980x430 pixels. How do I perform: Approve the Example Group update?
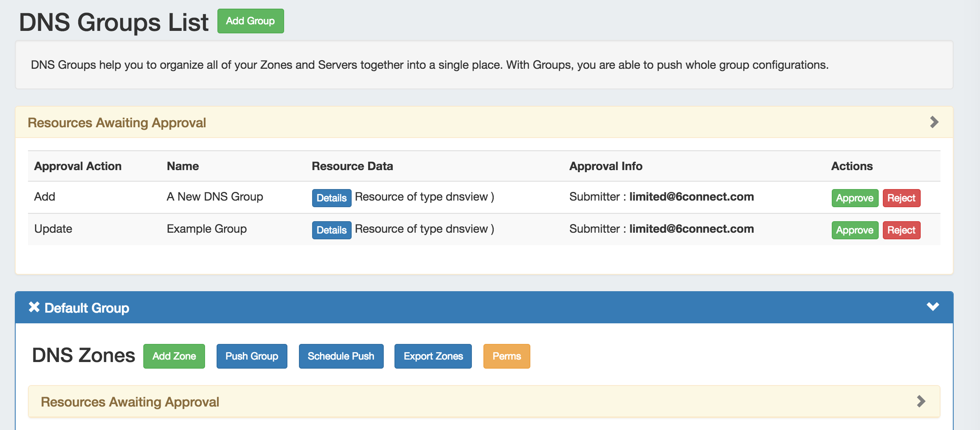tap(854, 230)
